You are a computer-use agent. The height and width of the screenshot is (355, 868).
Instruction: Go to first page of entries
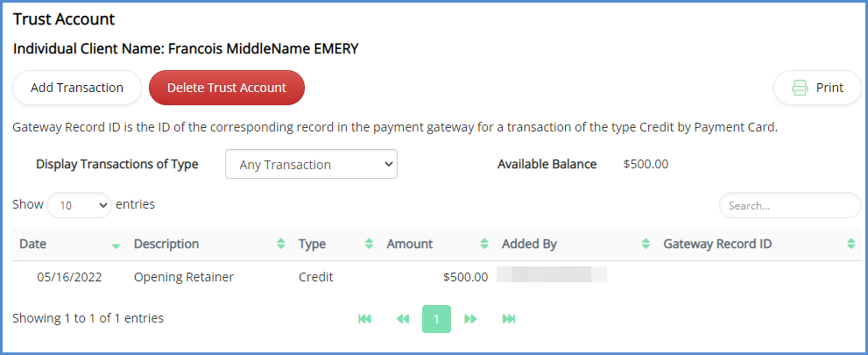tap(365, 319)
